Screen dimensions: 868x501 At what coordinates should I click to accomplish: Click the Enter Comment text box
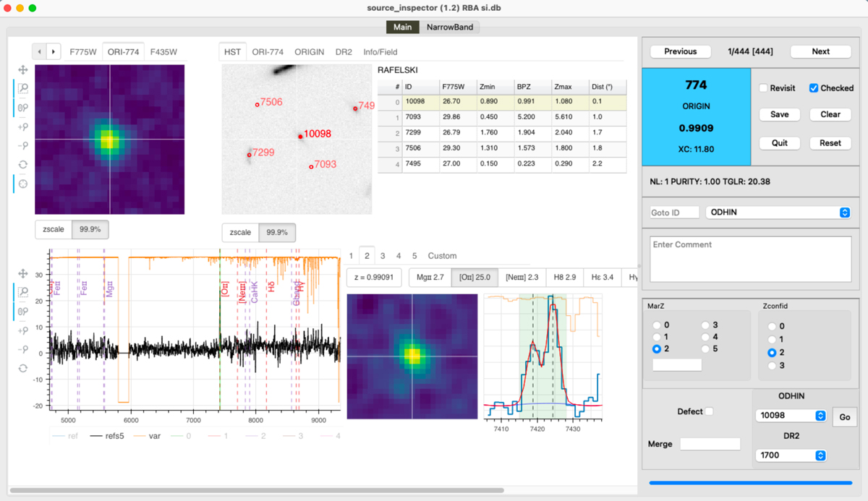[x=749, y=258]
